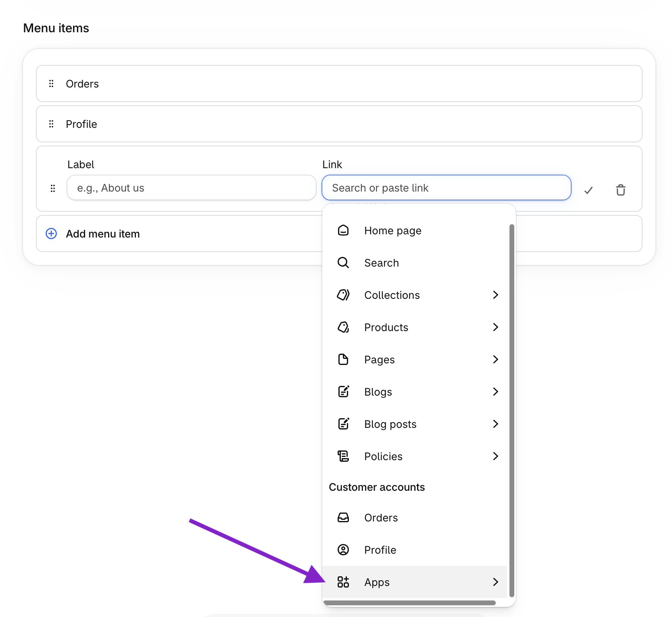Expand the Pages submenu chevron
The image size is (672, 617).
tap(496, 359)
